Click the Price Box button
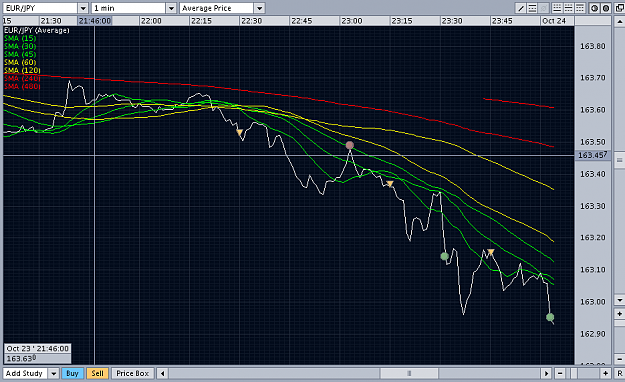Screen dimensions: 625x382 [x=132, y=373]
